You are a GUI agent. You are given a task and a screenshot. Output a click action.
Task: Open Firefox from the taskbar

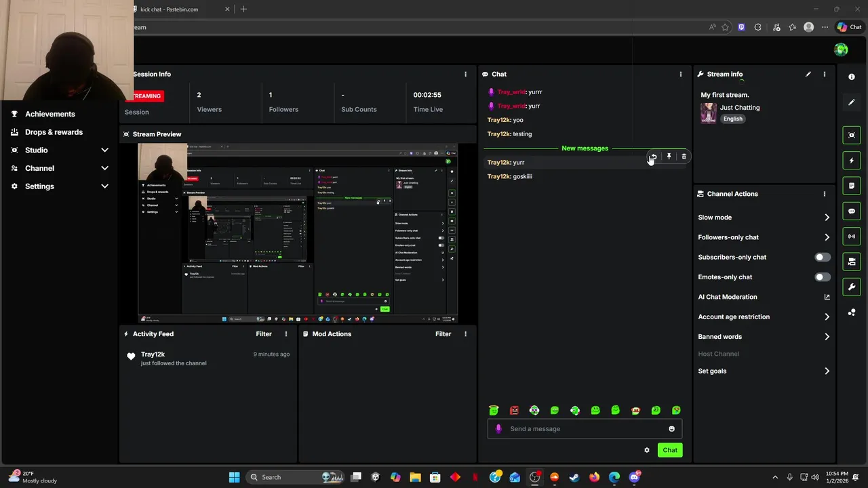pyautogui.click(x=595, y=477)
